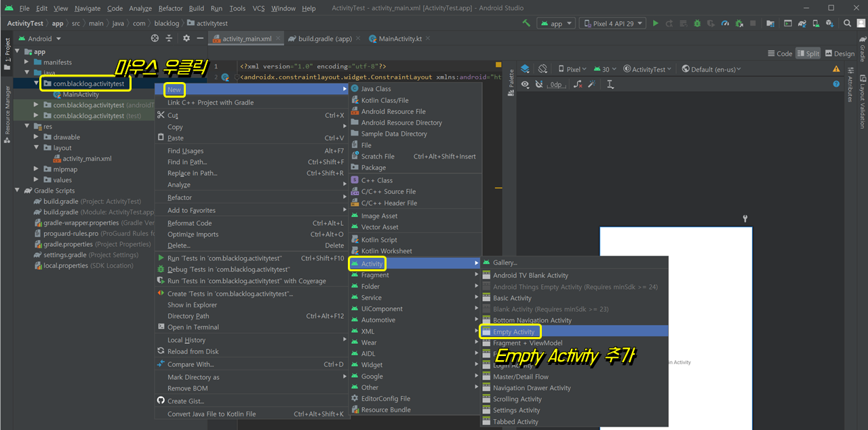Open the Android project view dropdown
This screenshot has height=430, width=868.
(39, 39)
